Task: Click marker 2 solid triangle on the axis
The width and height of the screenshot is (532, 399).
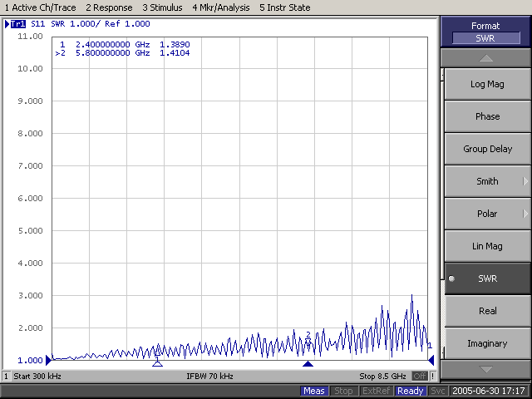Action: coord(308,364)
